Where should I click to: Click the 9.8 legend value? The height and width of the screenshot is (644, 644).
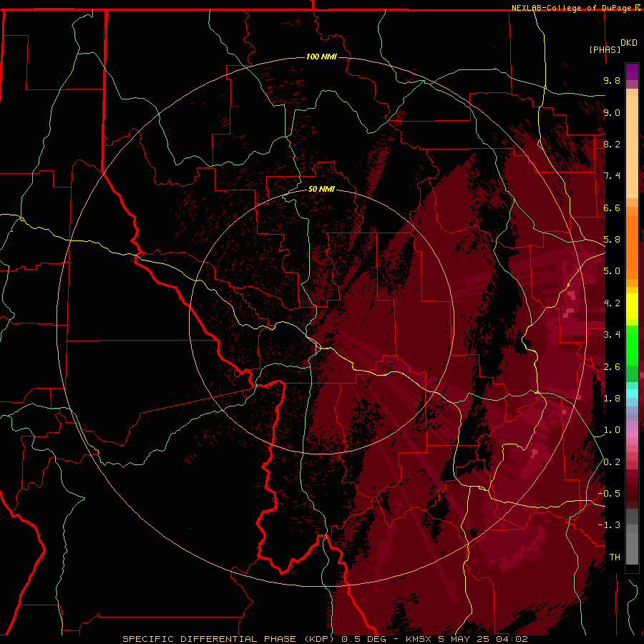[612, 80]
